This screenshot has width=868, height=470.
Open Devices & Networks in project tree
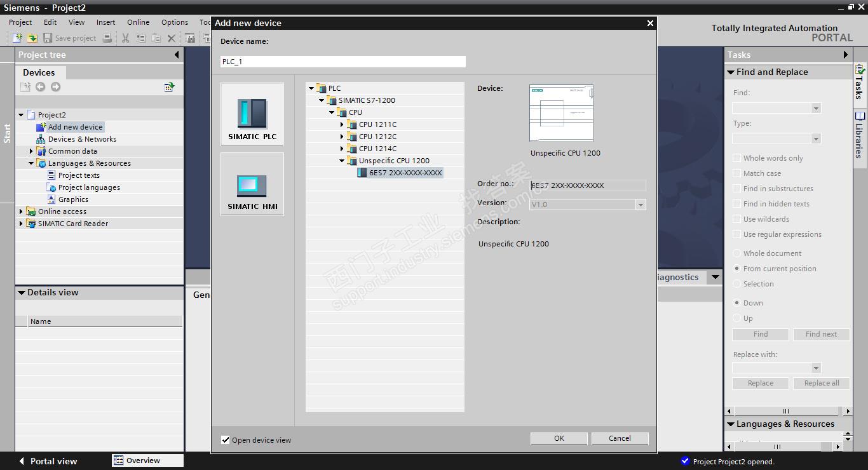click(x=82, y=139)
